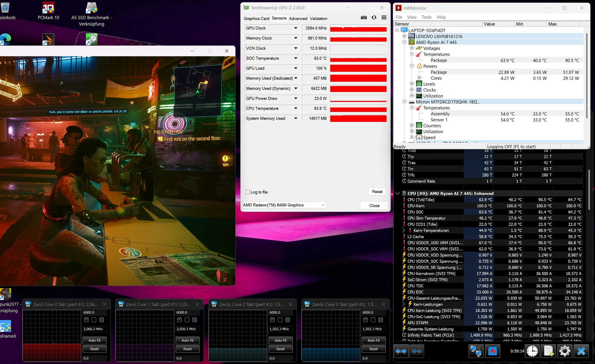
Task: Click the HWiNFO network computers icon
Action: coord(476,351)
